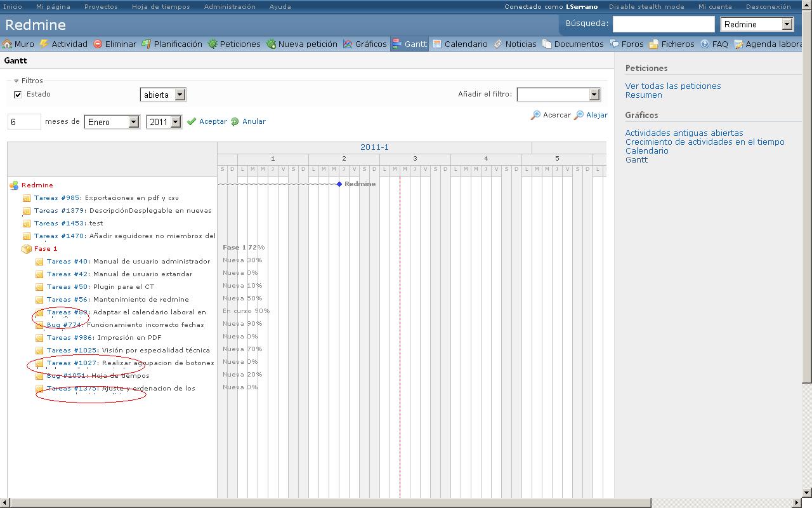Screen dimensions: 812x508
Task: Select the Gantt tab
Action: tap(410, 44)
